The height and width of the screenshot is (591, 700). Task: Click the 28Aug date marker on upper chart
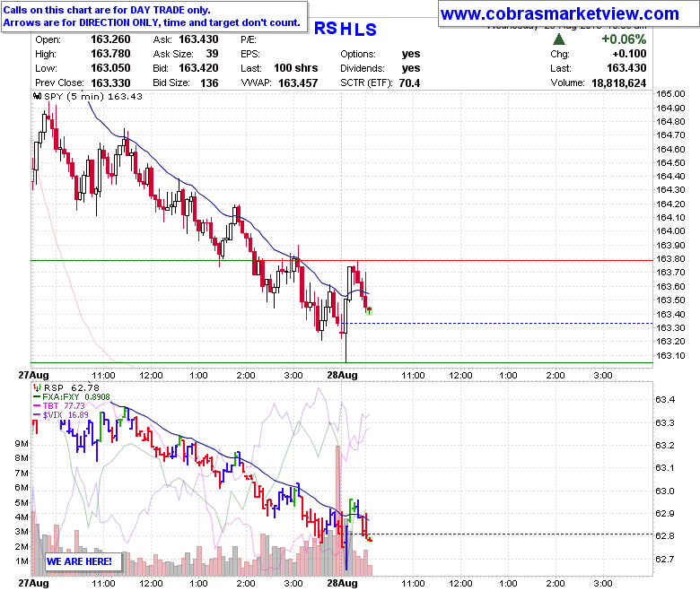pos(342,375)
